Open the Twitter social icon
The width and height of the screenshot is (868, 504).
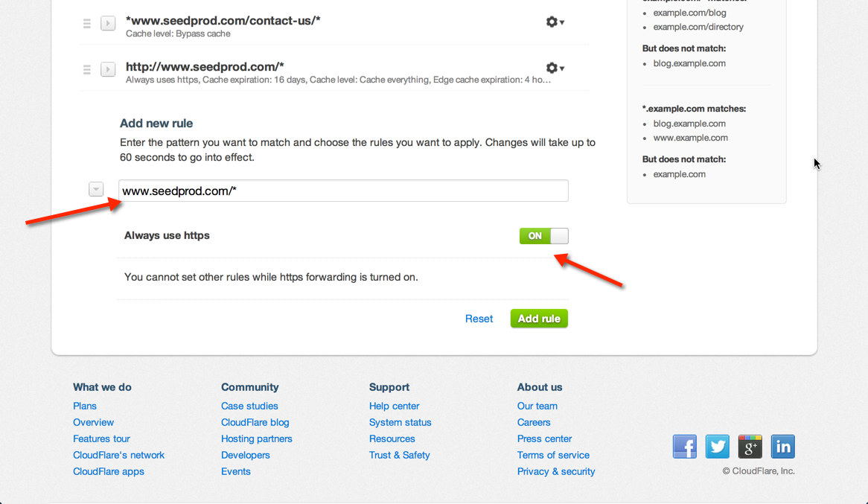[718, 447]
